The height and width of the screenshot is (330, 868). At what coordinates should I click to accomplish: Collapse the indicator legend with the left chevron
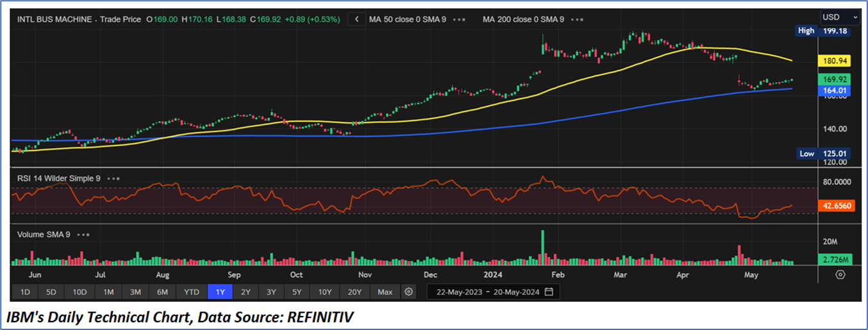[x=357, y=19]
